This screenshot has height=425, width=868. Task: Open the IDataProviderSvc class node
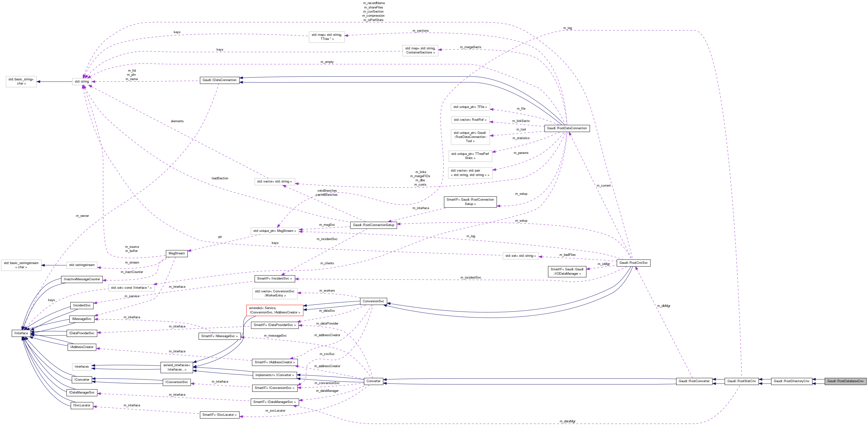pyautogui.click(x=82, y=333)
